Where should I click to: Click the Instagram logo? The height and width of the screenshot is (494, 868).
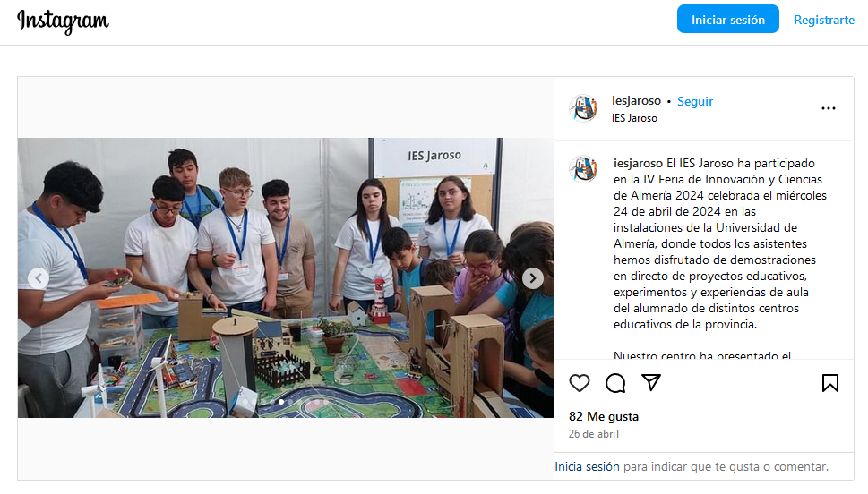pos(63,21)
